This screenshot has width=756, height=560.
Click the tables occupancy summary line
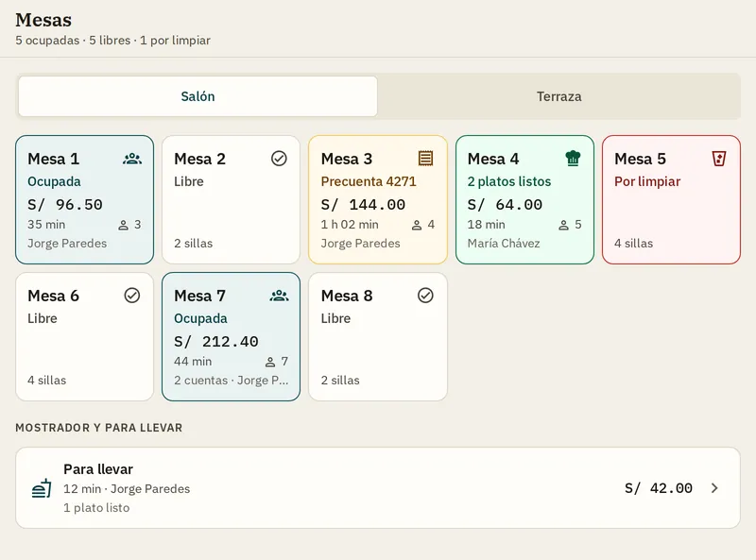(112, 41)
